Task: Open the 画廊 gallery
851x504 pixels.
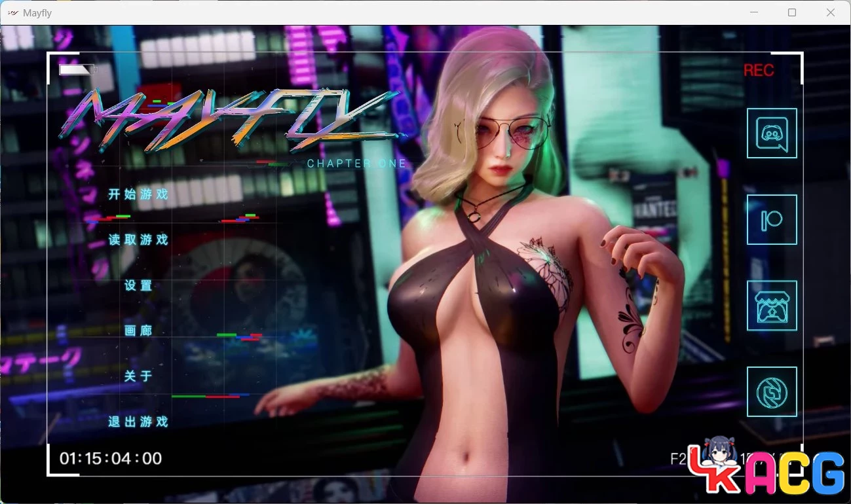Action: 138,331
